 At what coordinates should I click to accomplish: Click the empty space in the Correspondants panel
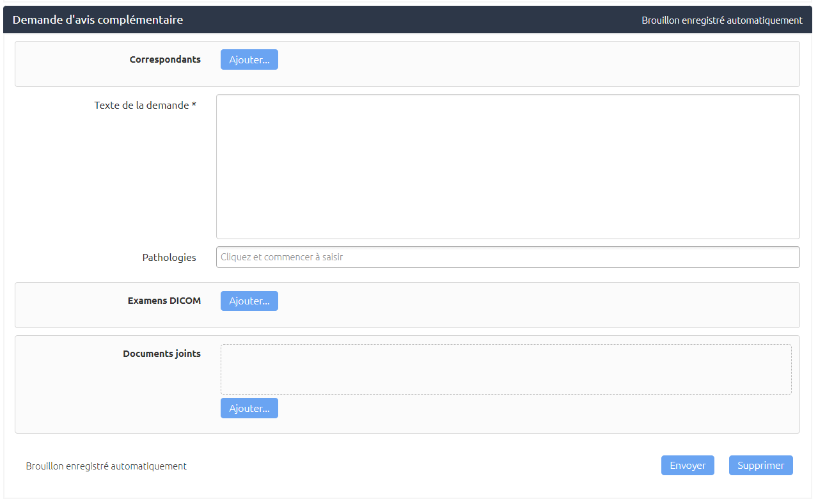pyautogui.click(x=537, y=64)
